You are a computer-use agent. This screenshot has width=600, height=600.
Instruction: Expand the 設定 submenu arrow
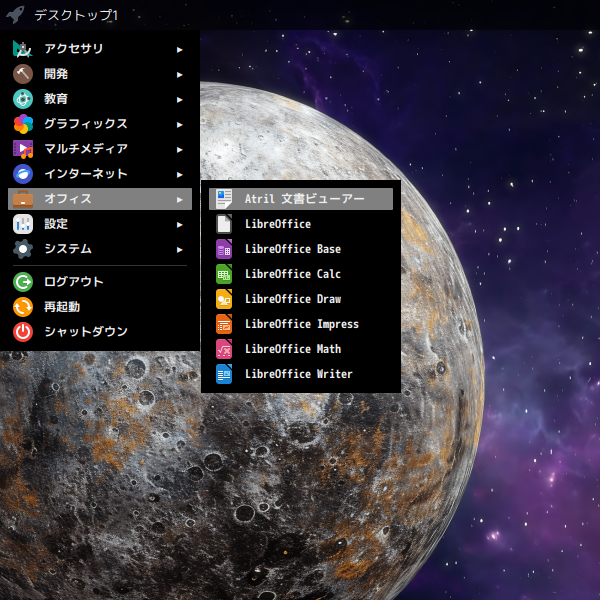(x=180, y=224)
